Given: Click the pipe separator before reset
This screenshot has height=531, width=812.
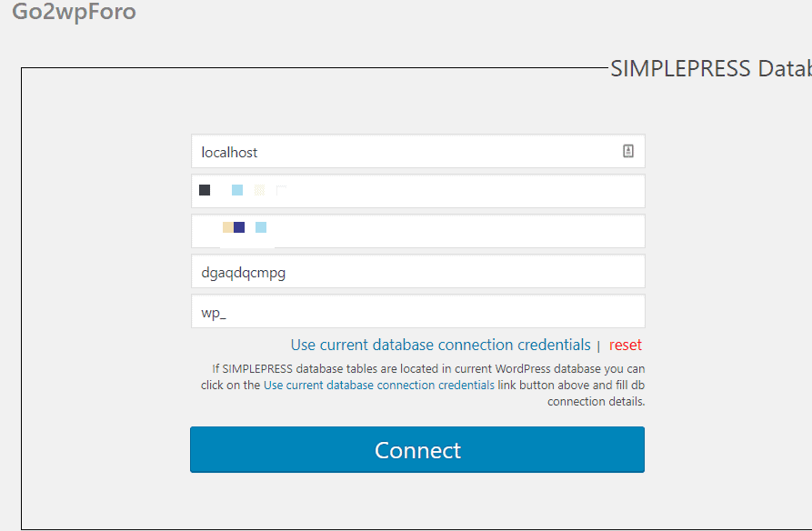Looking at the screenshot, I should pos(598,346).
